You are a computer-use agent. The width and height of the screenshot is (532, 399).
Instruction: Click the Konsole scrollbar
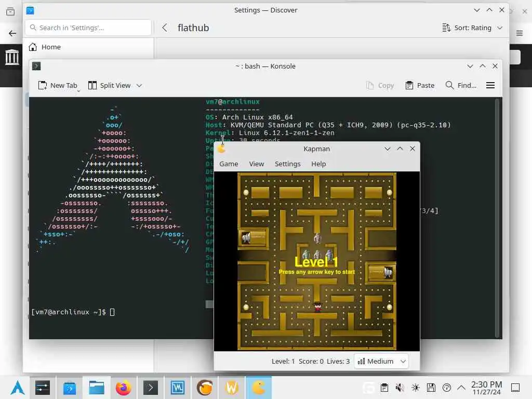tap(498, 218)
